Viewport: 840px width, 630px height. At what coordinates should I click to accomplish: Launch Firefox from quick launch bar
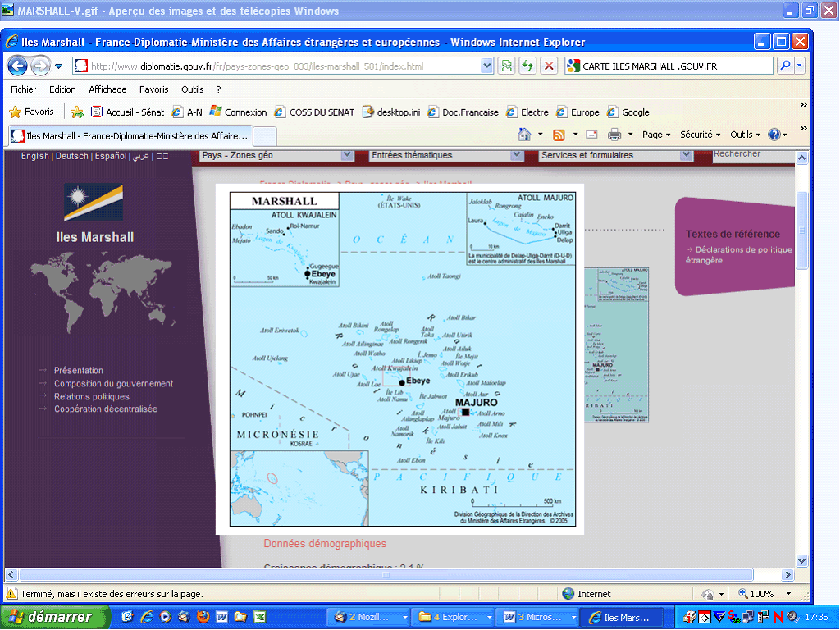click(x=203, y=617)
